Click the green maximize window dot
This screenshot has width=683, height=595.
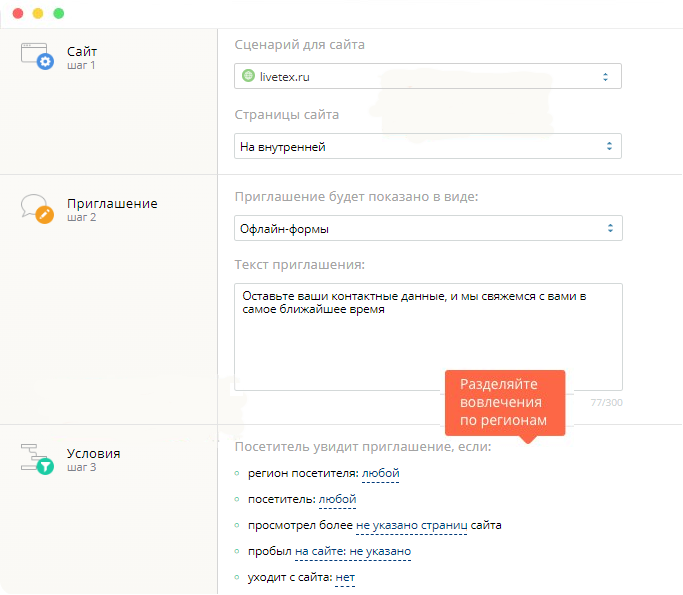[58, 14]
